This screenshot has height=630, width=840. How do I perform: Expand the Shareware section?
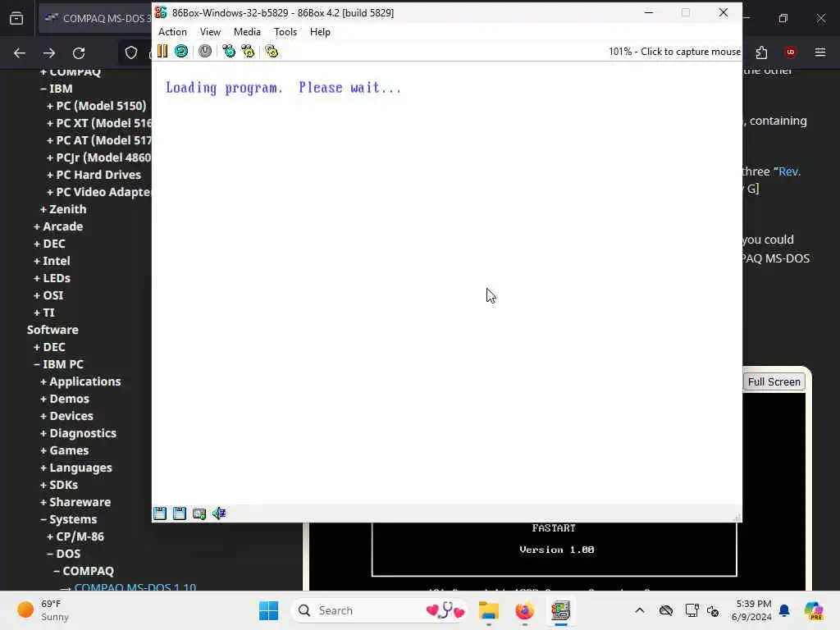pyautogui.click(x=75, y=502)
